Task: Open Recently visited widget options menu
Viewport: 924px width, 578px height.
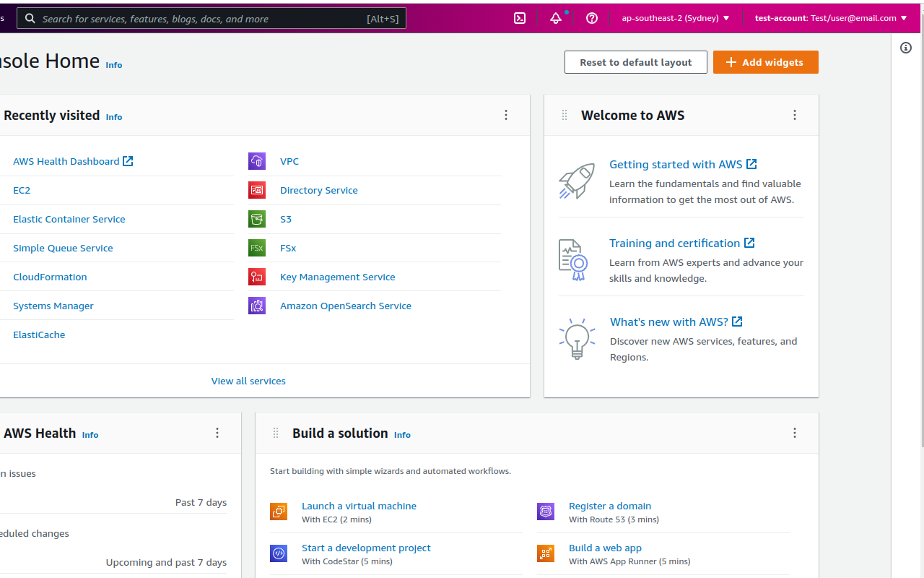Action: [506, 115]
